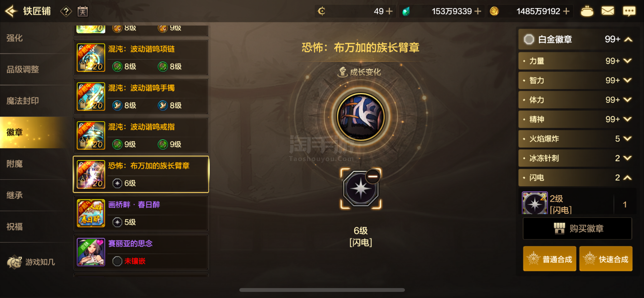Open the piggy bank icon
This screenshot has height=298, width=644.
click(587, 11)
